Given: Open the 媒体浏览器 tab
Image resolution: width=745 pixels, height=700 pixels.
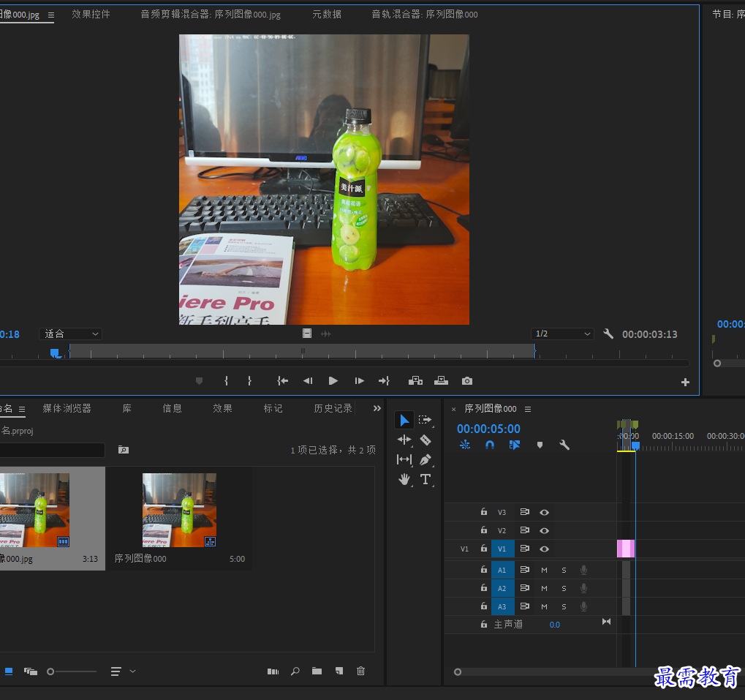Looking at the screenshot, I should tap(67, 408).
